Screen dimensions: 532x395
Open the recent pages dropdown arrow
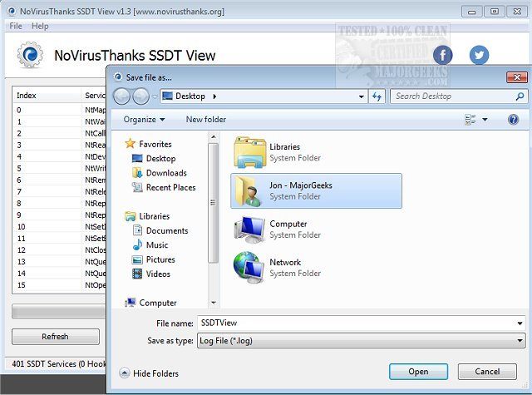[155, 96]
